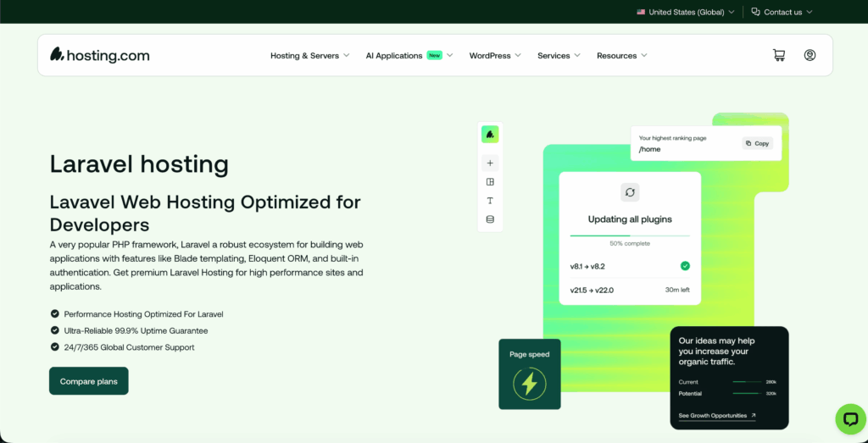Click the Potential traffic bar

(x=746, y=393)
